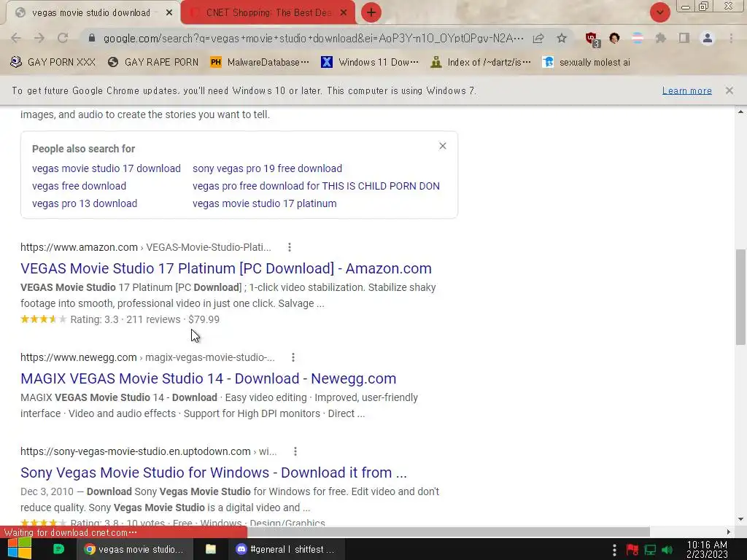
Task: Bookmark this page with the star icon
Action: pos(562,38)
